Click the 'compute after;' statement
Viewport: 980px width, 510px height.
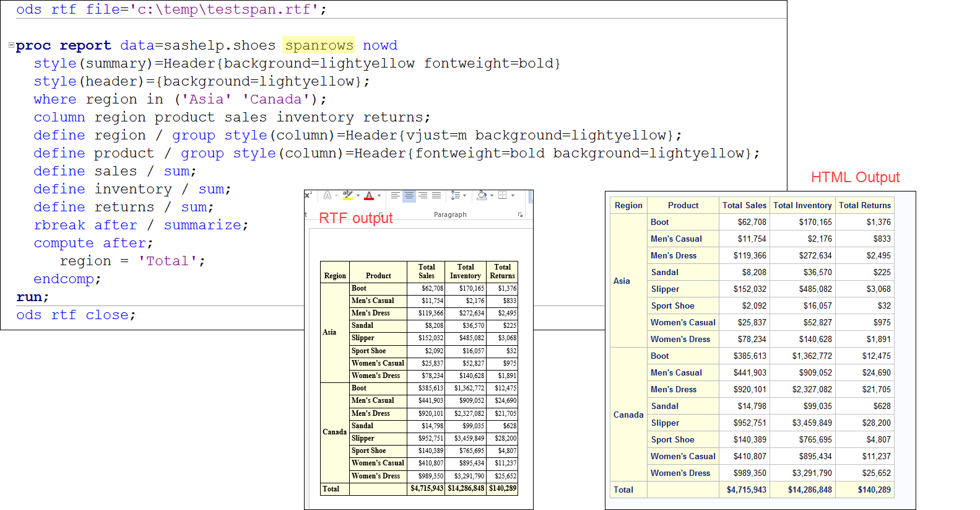click(93, 243)
